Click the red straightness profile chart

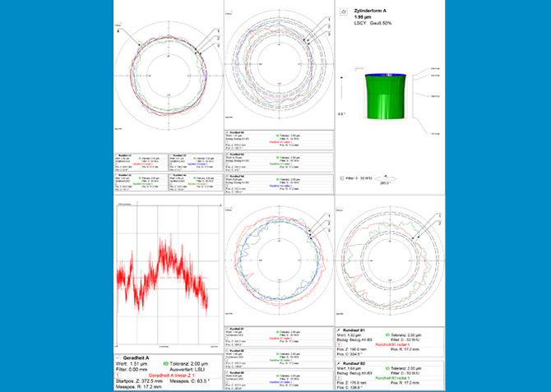click(165, 273)
